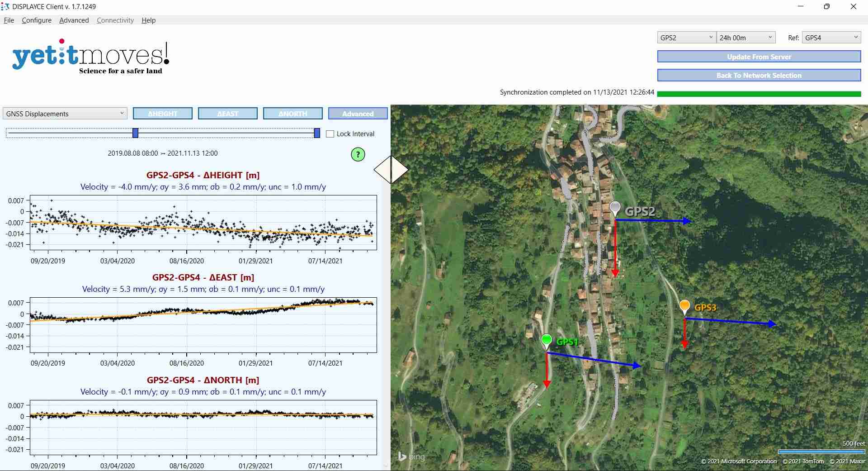
Task: Click the GPS1 green map pin
Action: [x=547, y=341]
